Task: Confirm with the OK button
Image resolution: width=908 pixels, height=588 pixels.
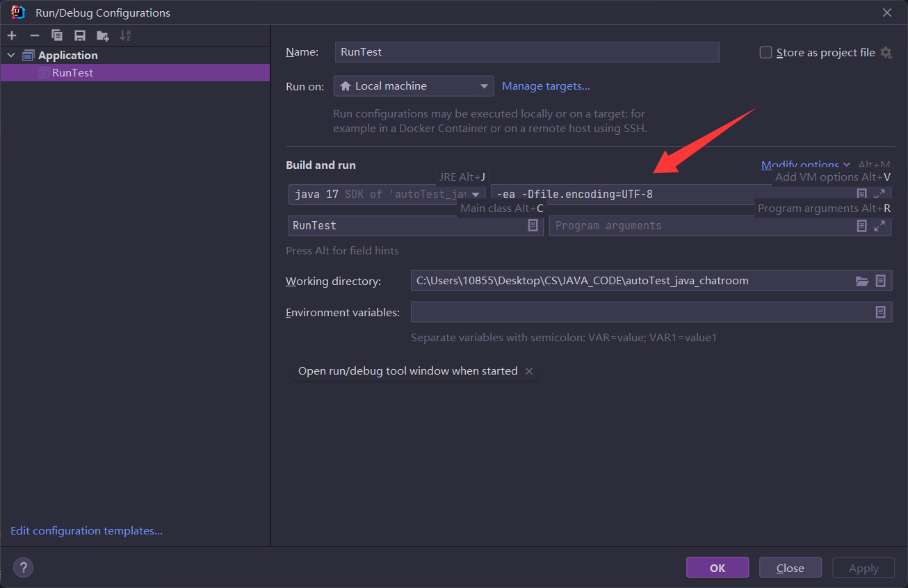Action: click(x=718, y=568)
